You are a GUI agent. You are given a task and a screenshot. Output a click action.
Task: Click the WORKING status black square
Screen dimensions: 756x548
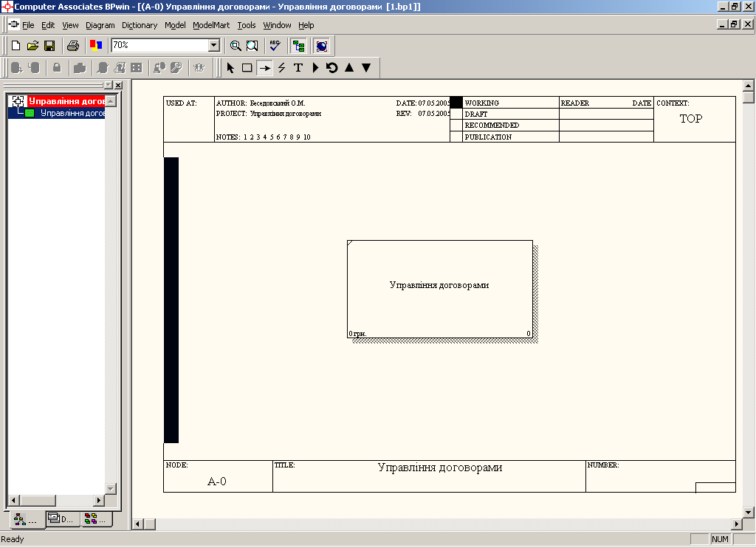456,102
